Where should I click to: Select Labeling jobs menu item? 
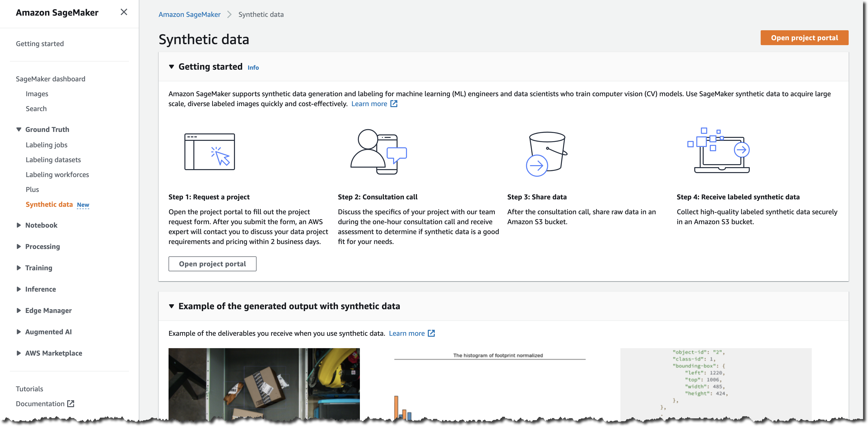[46, 145]
